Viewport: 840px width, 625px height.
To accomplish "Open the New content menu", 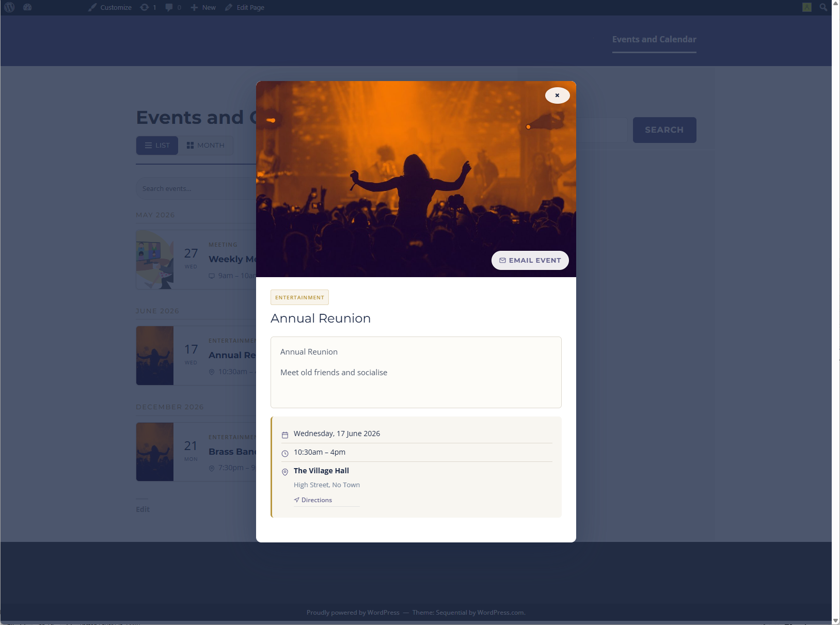I will coord(203,7).
